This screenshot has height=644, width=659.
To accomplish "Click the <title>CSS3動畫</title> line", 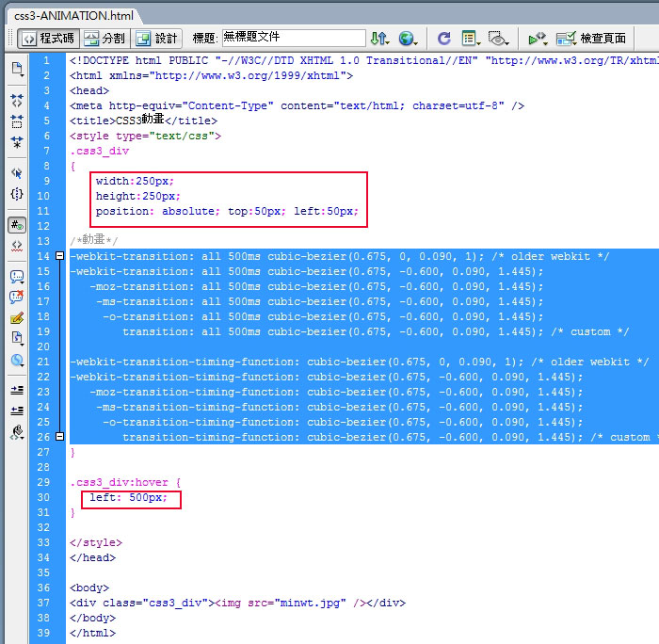I will click(143, 121).
